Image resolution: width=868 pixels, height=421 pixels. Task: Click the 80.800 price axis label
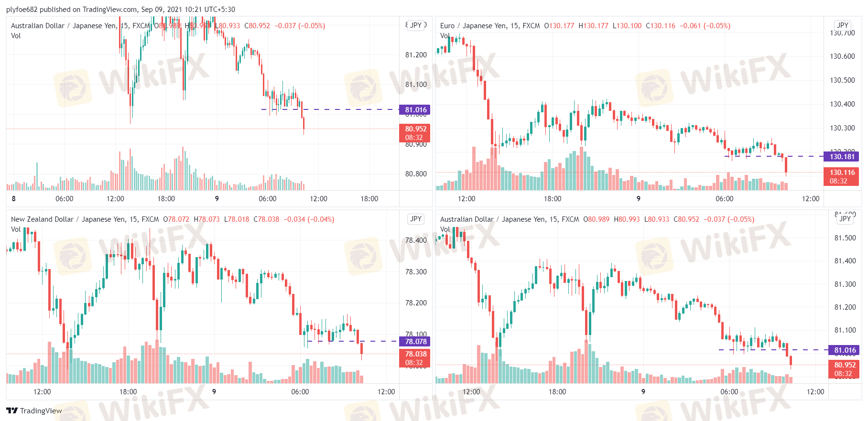coord(416,173)
